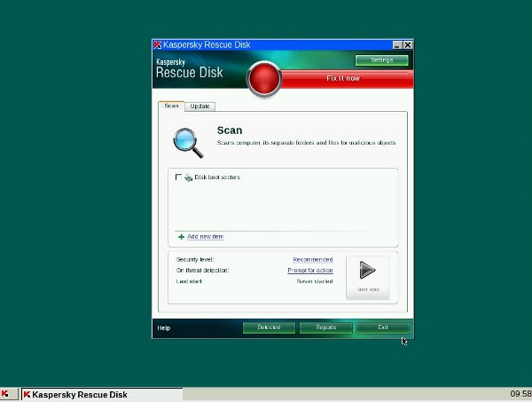This screenshot has width=532, height=402.
Task: Change the Recommended security level link
Action: tap(312, 260)
